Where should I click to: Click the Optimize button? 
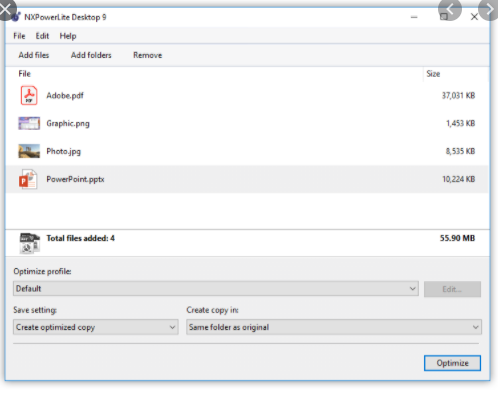tap(452, 363)
